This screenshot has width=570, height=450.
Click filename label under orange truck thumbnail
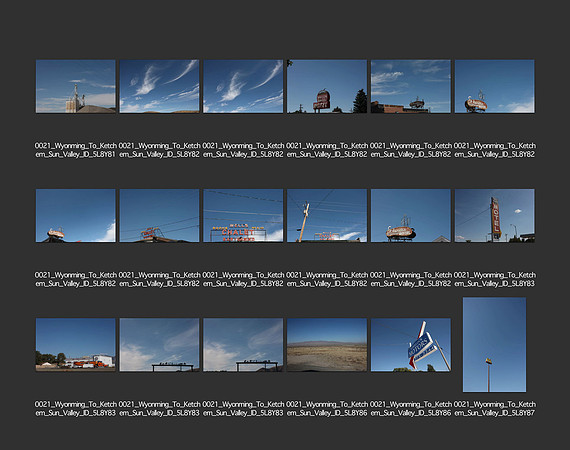[76, 409]
